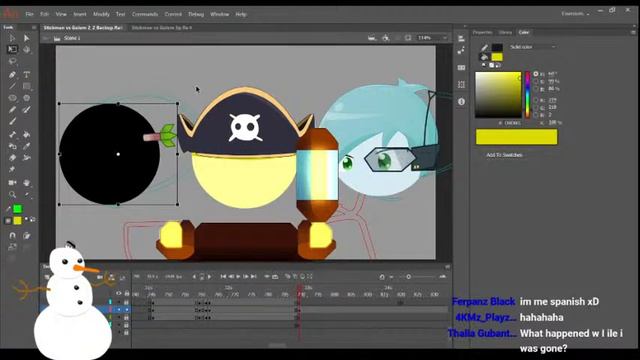Toggle lock on the top timeline layer
Viewport: 640px width, 360px height.
tap(127, 302)
